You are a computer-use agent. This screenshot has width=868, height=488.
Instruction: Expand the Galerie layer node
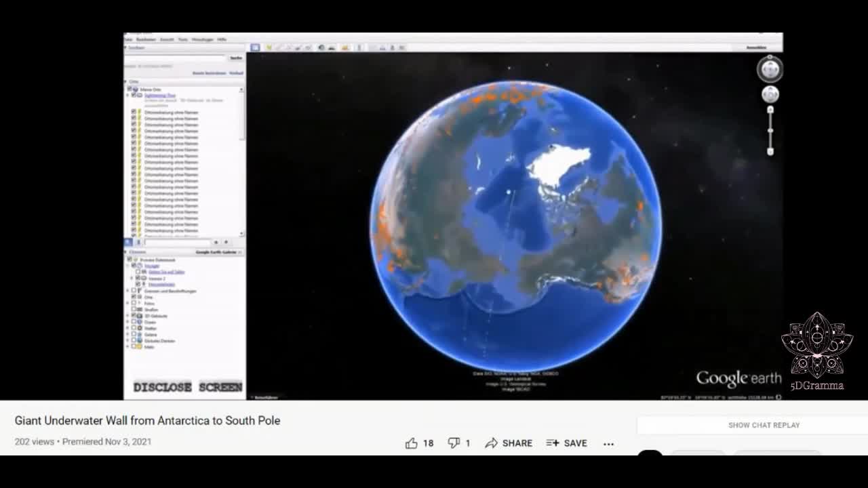click(127, 334)
